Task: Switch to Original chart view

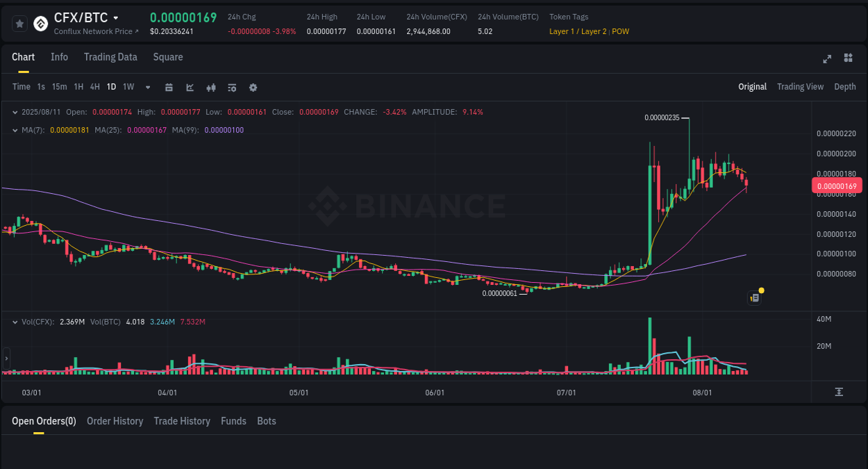Action: 752,87
